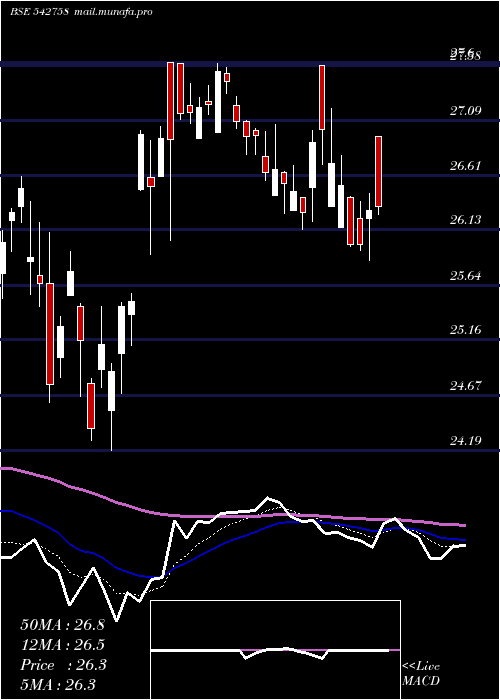
Task: Click the Price : 26.3 readout
Action: pyautogui.click(x=63, y=665)
